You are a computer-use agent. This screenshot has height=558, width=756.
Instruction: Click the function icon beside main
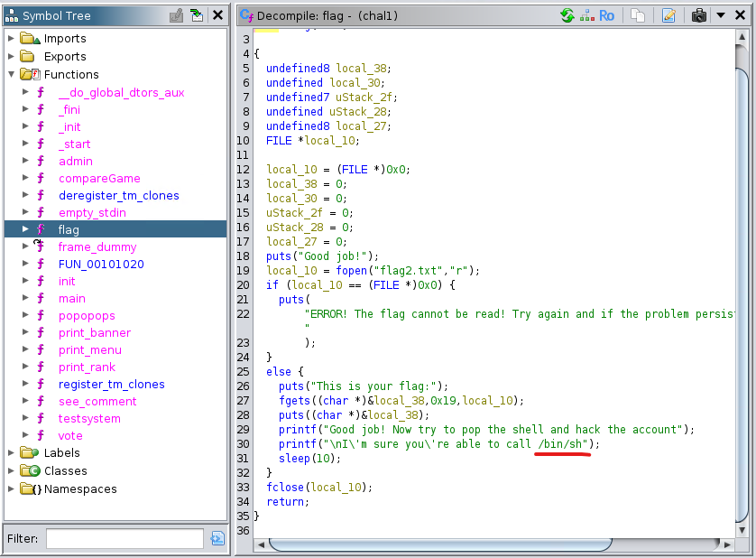[41, 298]
